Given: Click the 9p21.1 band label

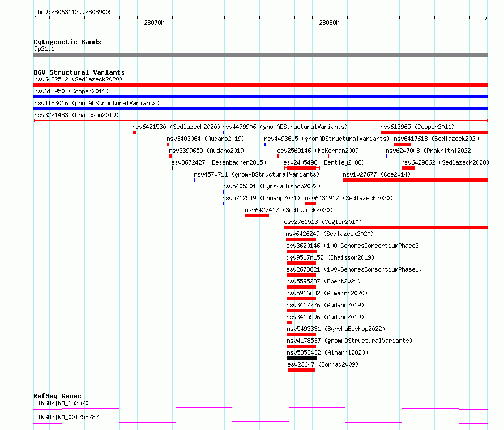Looking at the screenshot, I should [44, 49].
